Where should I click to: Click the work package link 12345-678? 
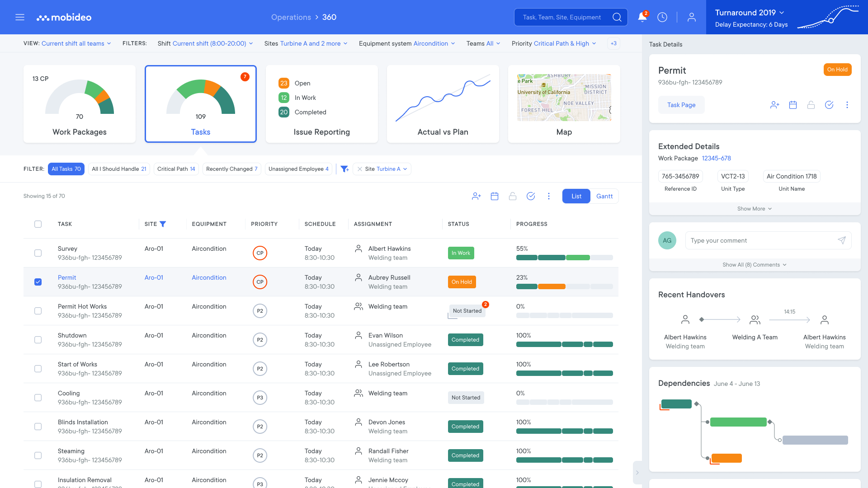click(717, 158)
